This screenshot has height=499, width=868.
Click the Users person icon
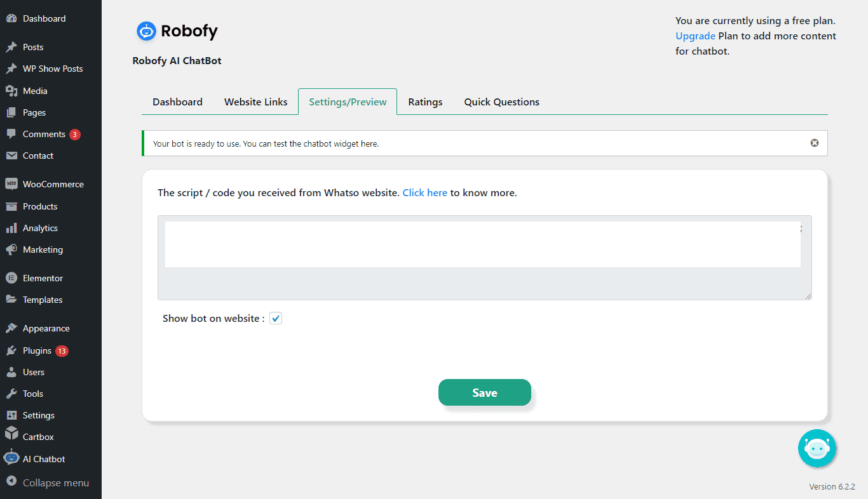point(11,372)
